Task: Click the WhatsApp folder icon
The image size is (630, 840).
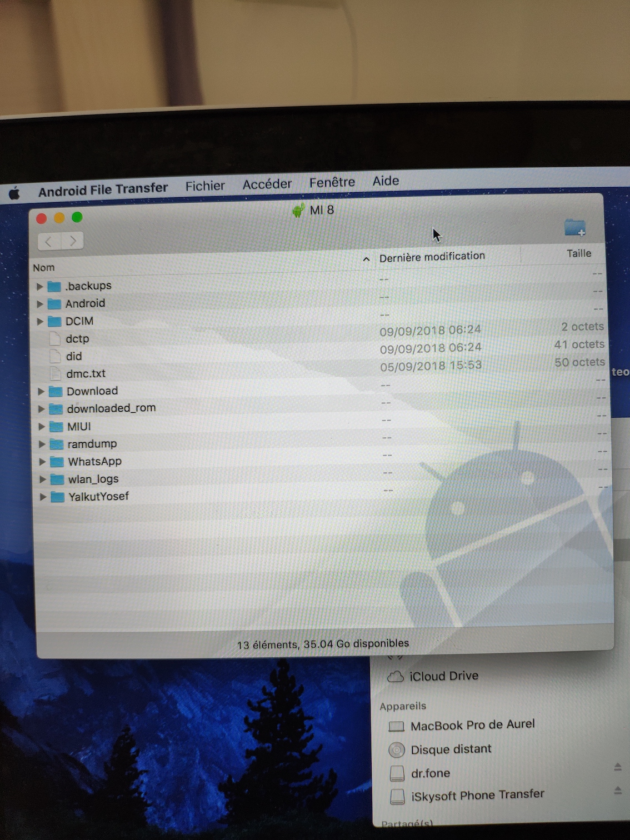Action: point(57,462)
